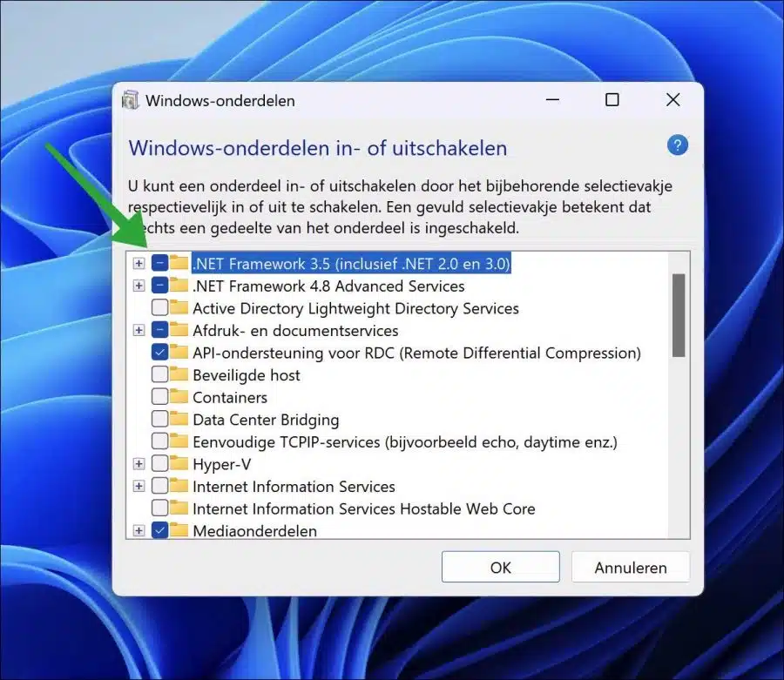This screenshot has width=784, height=680.
Task: Select '.NET Framework 4.8 Advanced Services' row
Action: (x=328, y=286)
